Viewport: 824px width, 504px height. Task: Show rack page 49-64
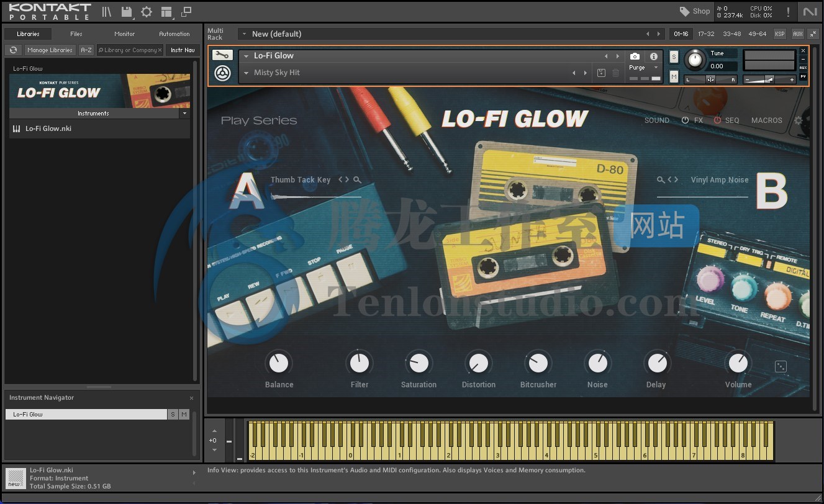(758, 34)
